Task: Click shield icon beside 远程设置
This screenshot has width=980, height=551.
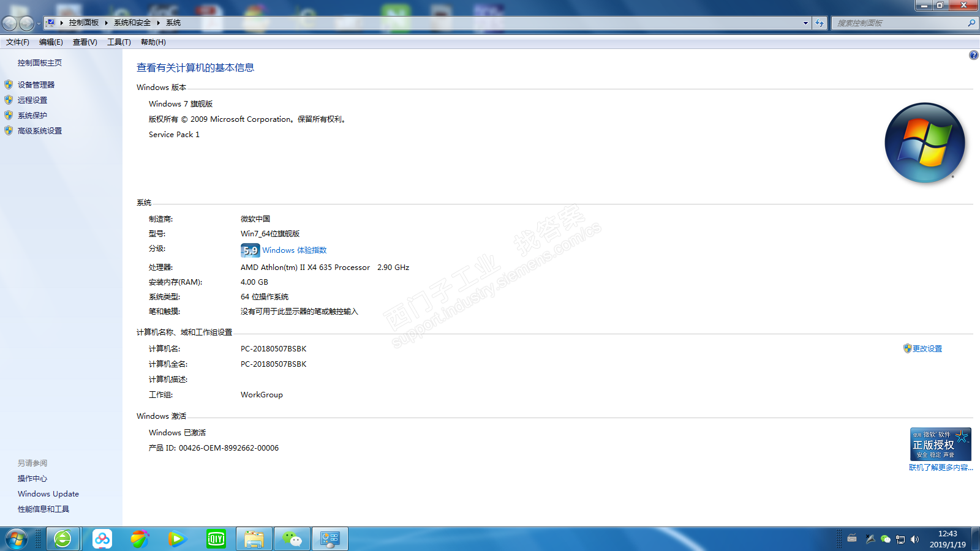Action: [9, 100]
